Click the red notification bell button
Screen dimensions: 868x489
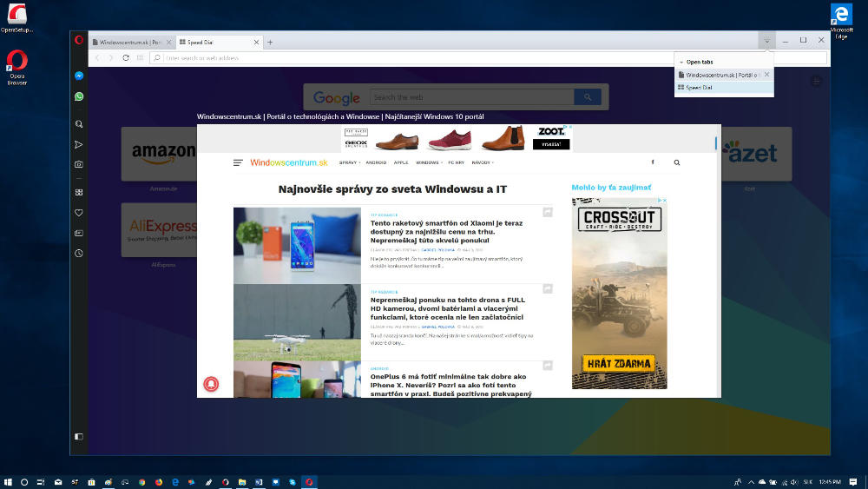tap(211, 384)
